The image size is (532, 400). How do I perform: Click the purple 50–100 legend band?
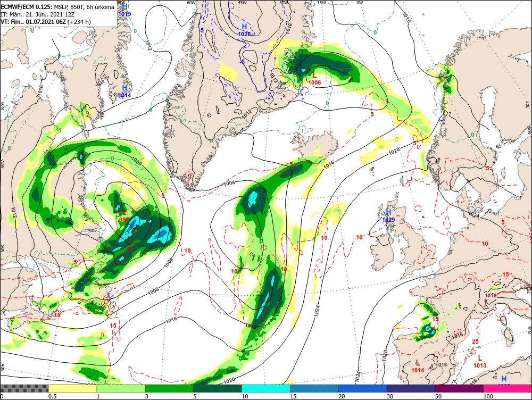pyautogui.click(x=460, y=388)
